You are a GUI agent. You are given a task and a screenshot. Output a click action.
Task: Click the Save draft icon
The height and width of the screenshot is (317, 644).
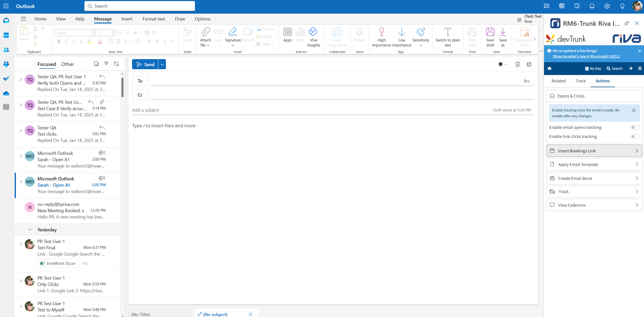coord(490,32)
